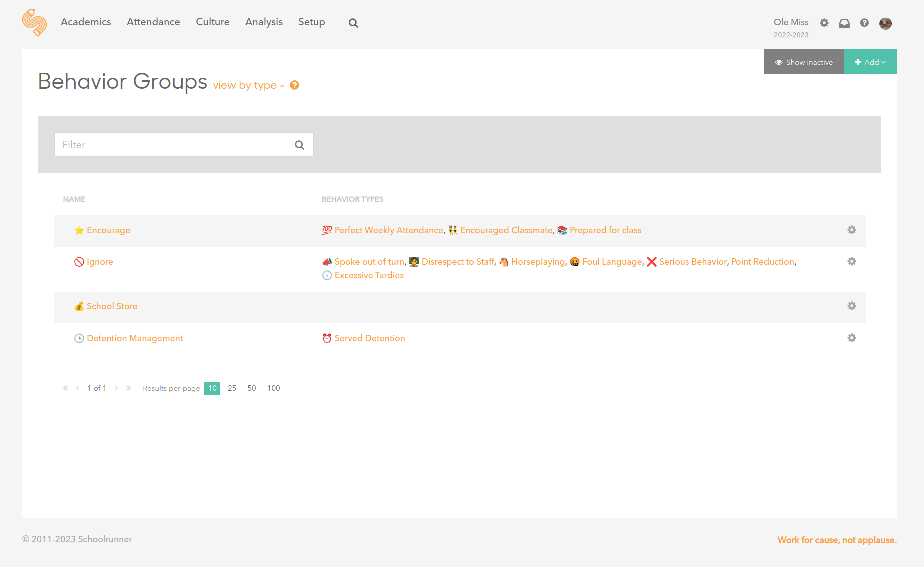
Task: Click the help question mark in header
Action: 864,23
